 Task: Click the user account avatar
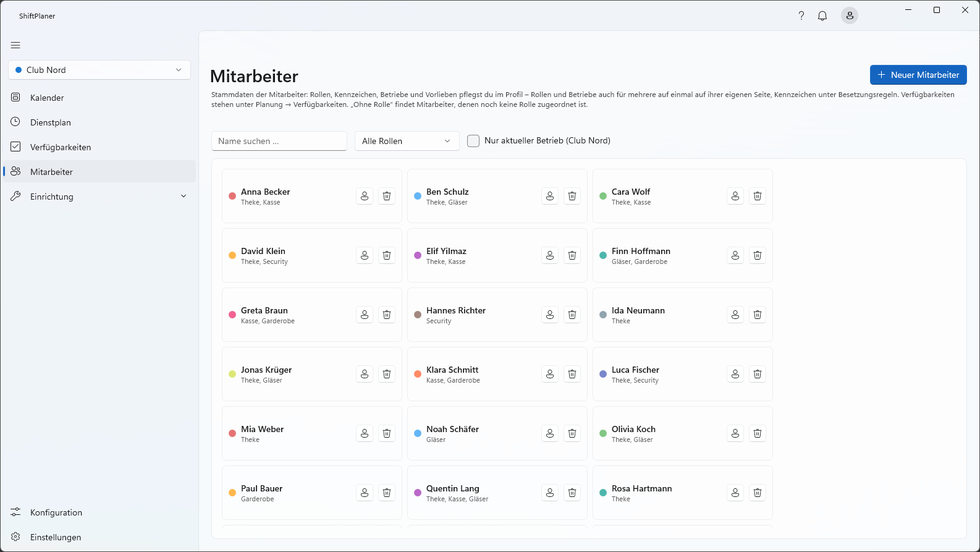click(850, 16)
